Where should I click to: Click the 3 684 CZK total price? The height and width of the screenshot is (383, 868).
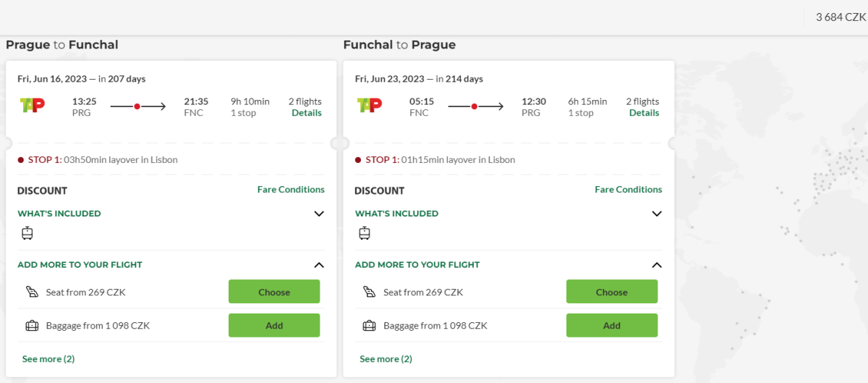click(x=841, y=17)
